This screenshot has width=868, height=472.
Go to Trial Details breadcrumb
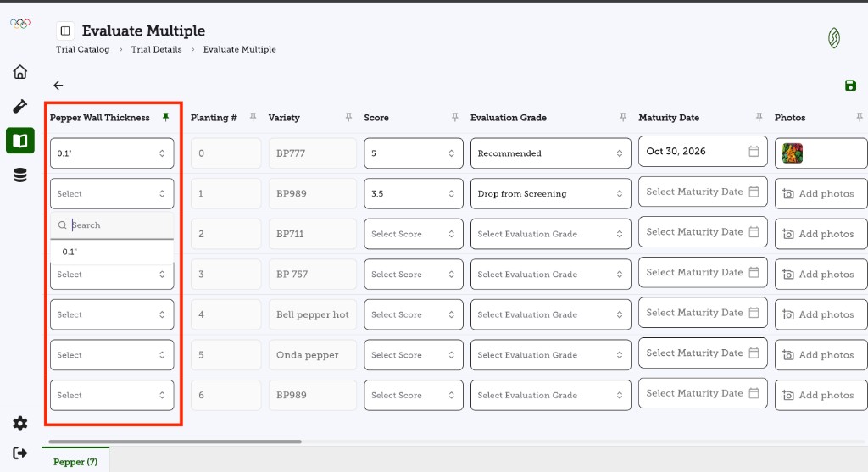coord(156,49)
